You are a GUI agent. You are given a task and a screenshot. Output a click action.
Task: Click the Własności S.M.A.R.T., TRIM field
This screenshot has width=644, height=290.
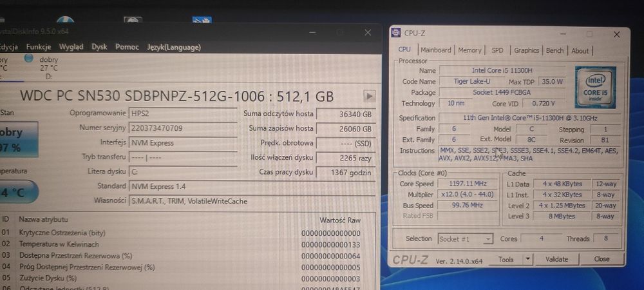pyautogui.click(x=252, y=201)
